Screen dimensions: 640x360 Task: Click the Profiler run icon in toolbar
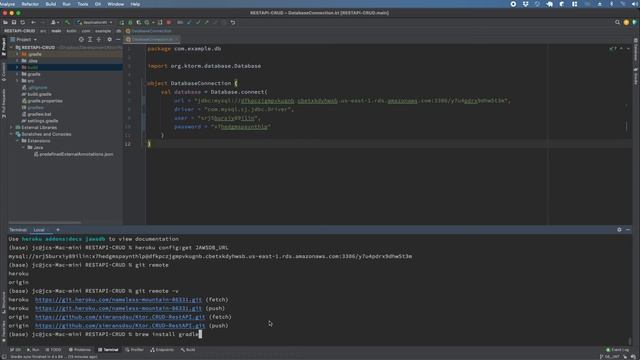pos(148,22)
